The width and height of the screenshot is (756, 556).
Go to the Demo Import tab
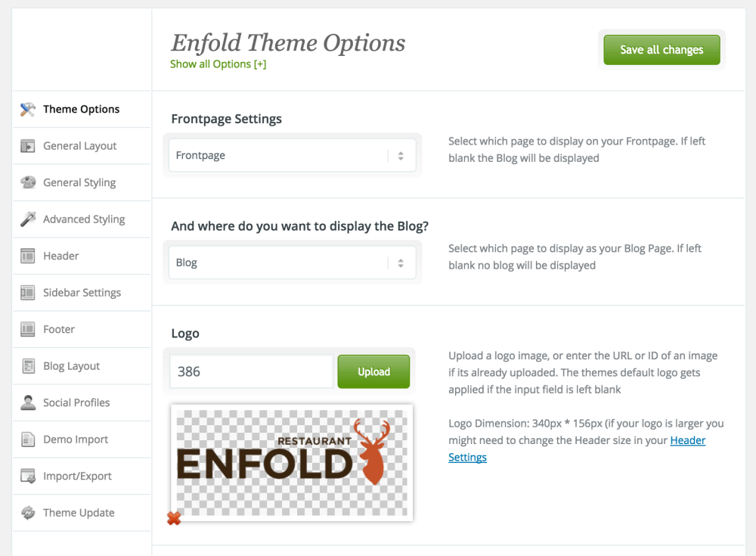82,440
